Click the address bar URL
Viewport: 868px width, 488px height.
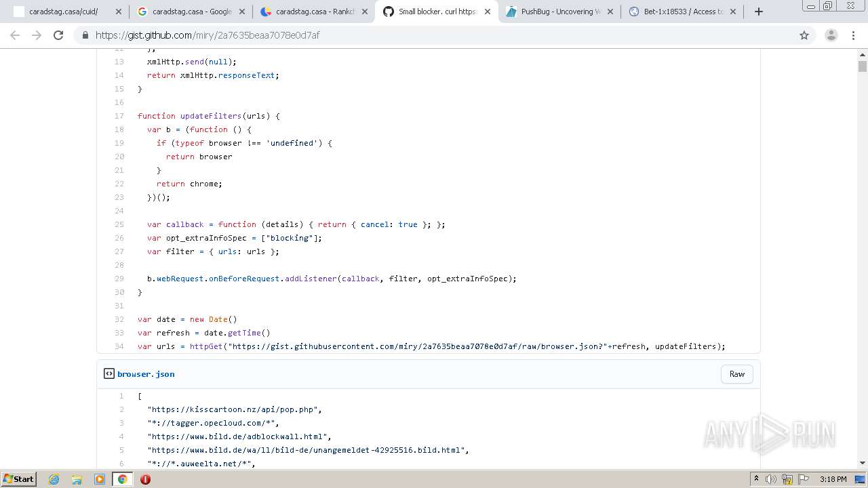(208, 35)
